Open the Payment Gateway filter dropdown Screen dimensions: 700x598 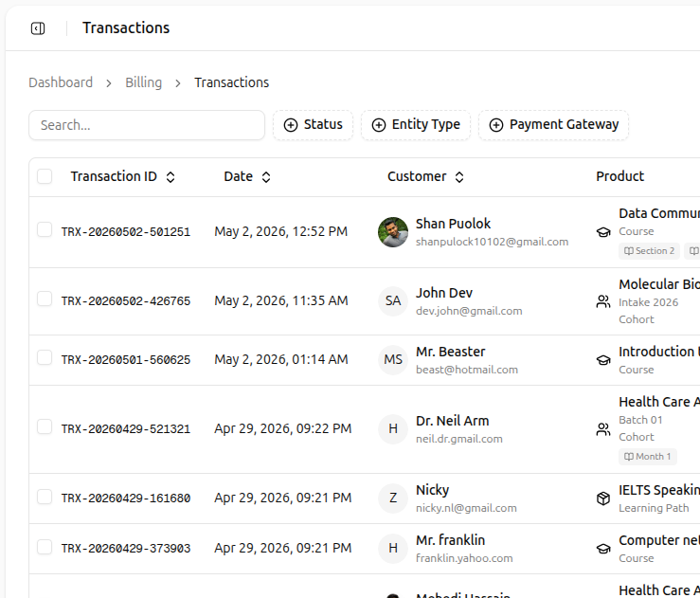553,125
